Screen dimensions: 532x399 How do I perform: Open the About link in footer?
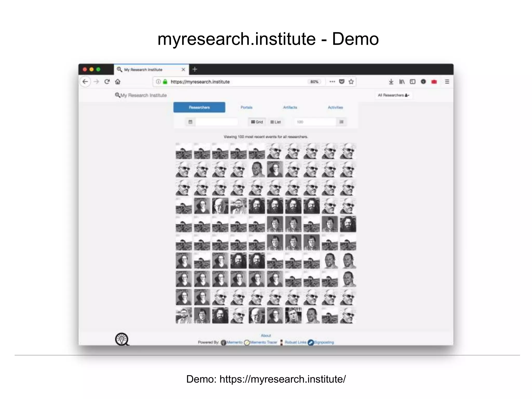[266, 336]
